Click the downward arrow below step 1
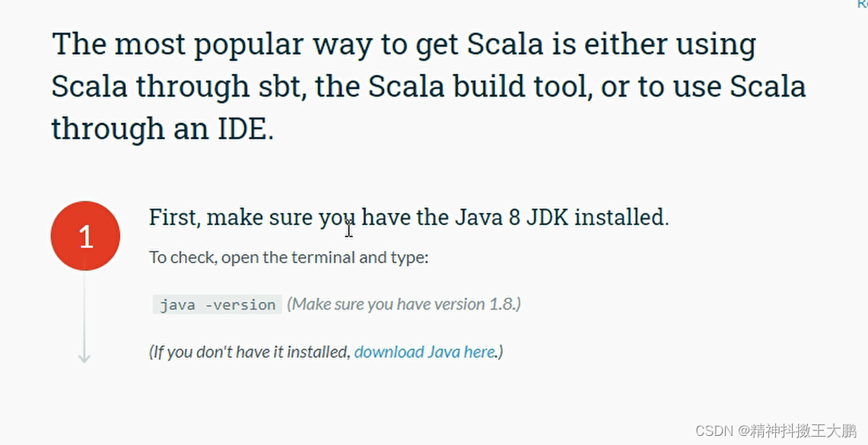This screenshot has height=445, width=868. [x=84, y=357]
